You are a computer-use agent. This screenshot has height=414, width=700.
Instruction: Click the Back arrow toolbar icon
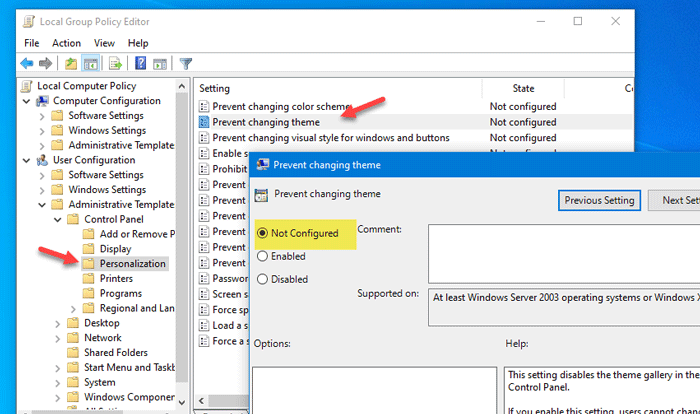(27, 63)
